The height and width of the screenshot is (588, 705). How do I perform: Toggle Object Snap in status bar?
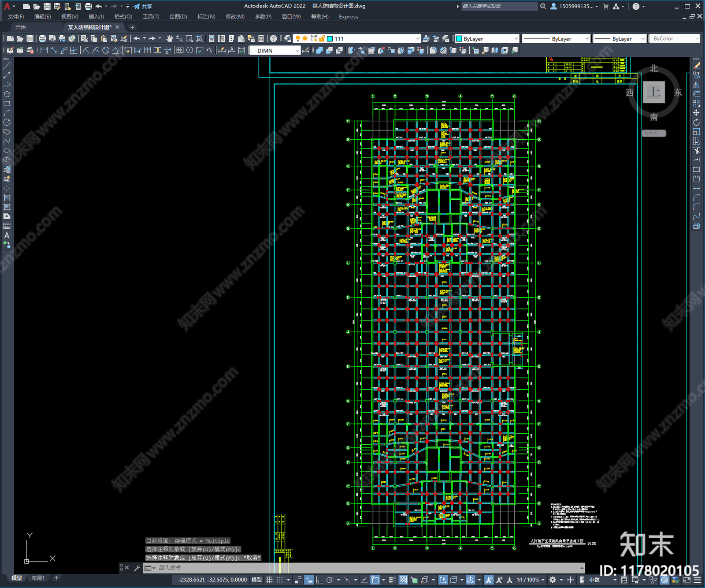point(375,580)
